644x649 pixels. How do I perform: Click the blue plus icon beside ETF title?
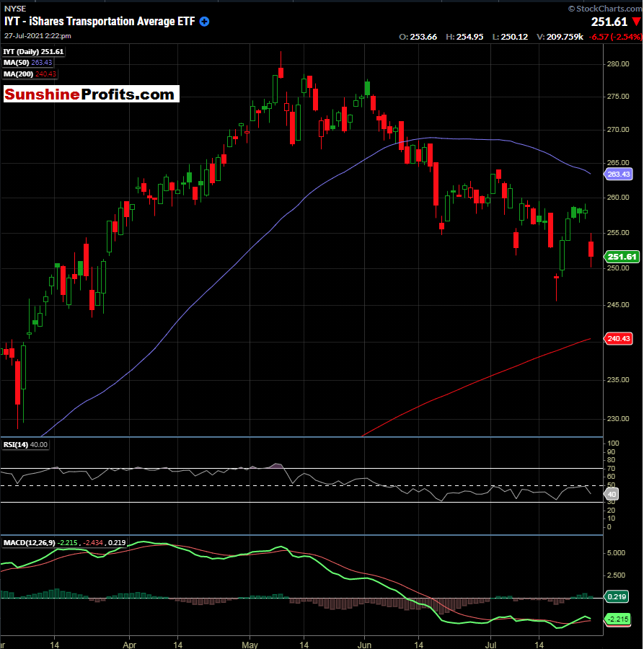[x=205, y=22]
